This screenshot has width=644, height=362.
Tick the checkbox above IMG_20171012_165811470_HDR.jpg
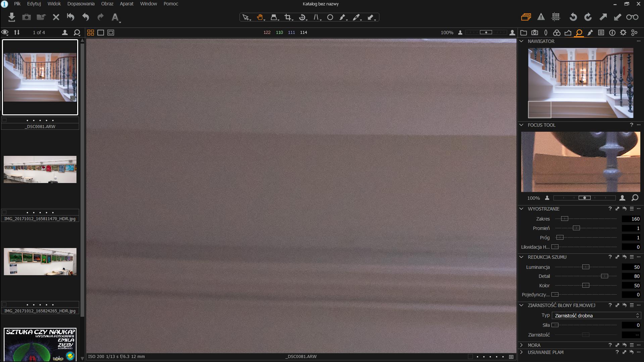4,212
